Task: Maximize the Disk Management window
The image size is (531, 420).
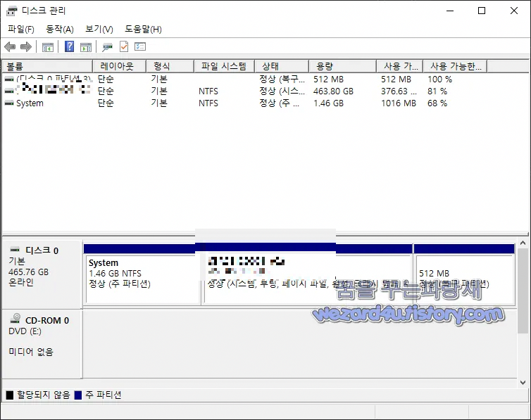Action: coord(481,11)
